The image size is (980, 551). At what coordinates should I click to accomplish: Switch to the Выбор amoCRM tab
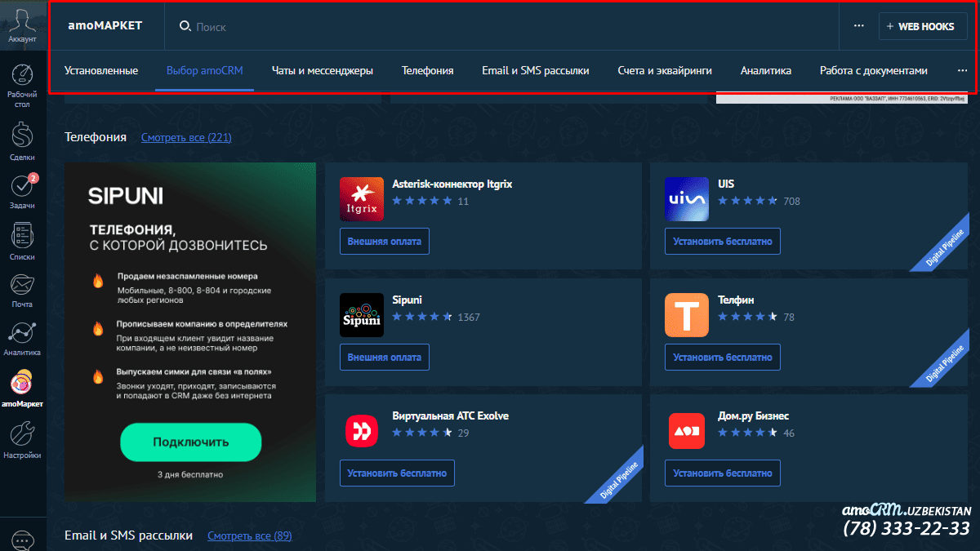[x=205, y=70]
